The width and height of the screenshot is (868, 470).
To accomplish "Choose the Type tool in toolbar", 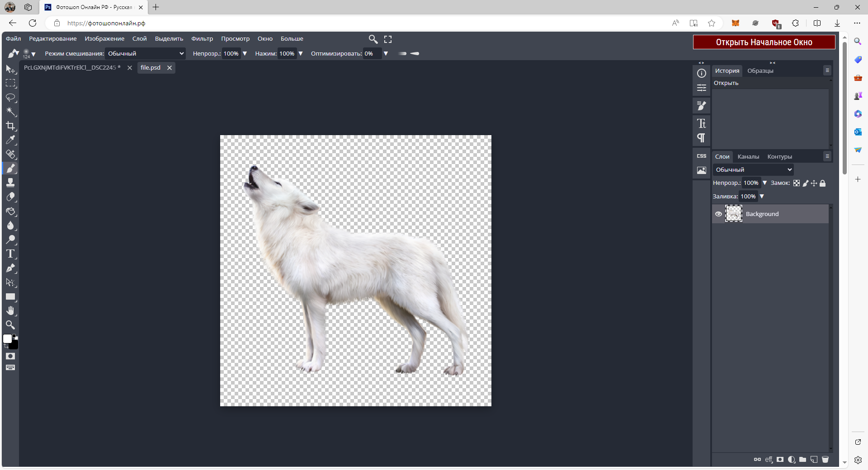I will [11, 254].
